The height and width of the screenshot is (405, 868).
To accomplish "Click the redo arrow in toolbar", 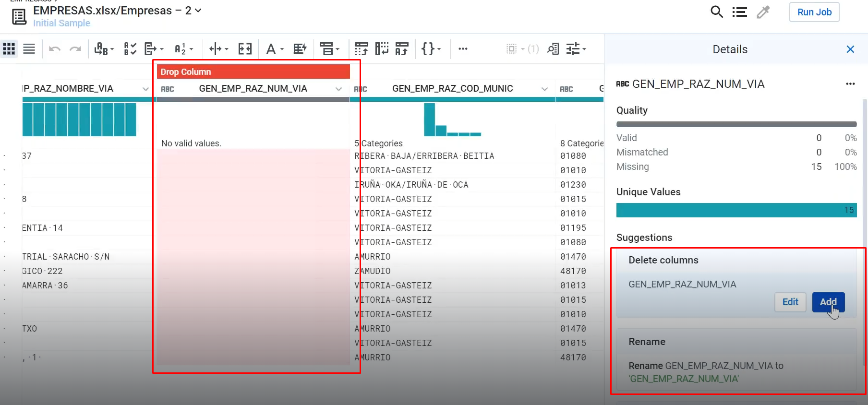I will [75, 49].
